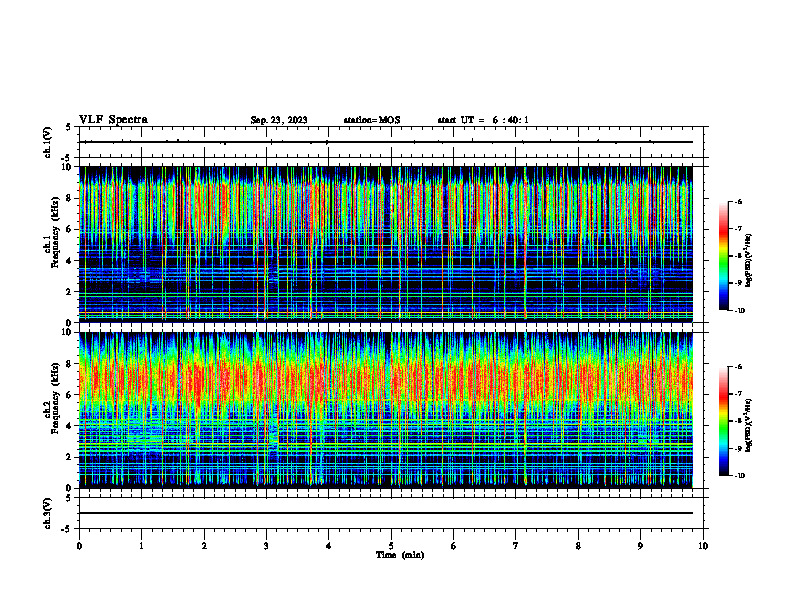
Task: Click the "ch.1(V)" axis label
Action: 47,142
